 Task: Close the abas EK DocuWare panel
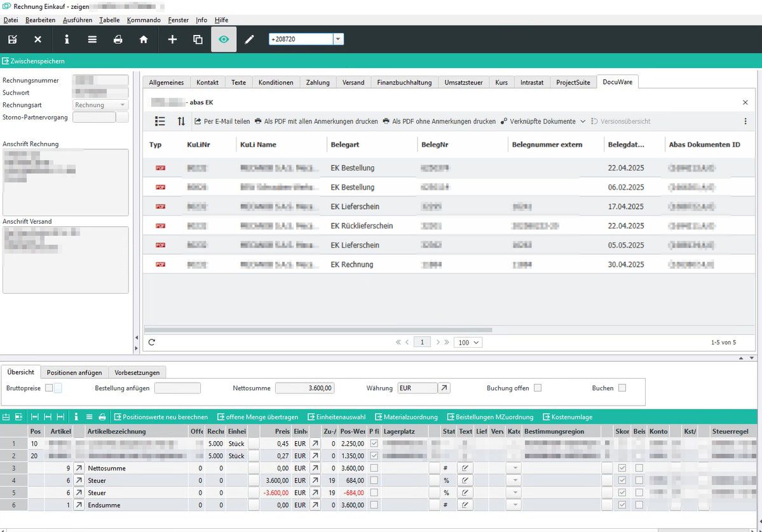pyautogui.click(x=745, y=102)
